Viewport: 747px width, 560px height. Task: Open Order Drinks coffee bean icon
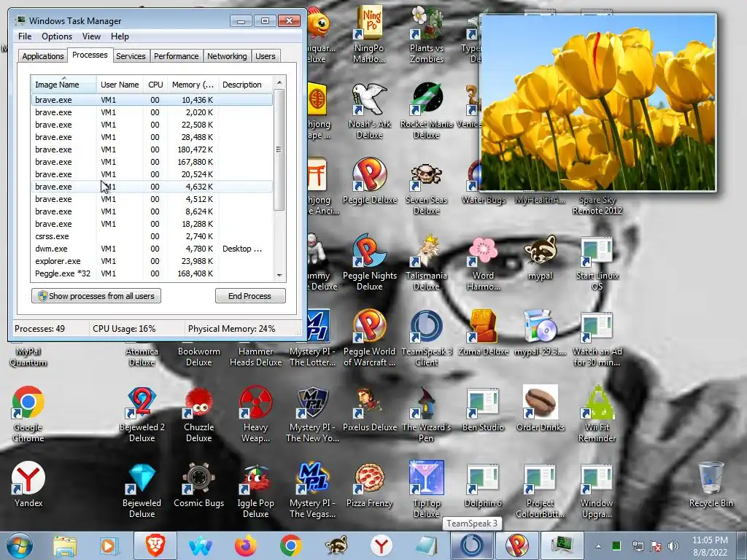[541, 408]
